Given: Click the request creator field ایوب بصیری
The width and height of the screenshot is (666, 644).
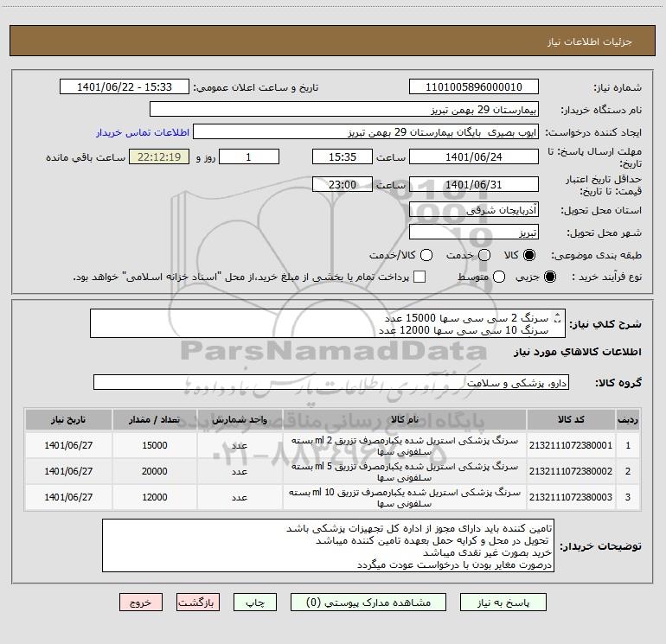Looking at the screenshot, I should (366, 131).
